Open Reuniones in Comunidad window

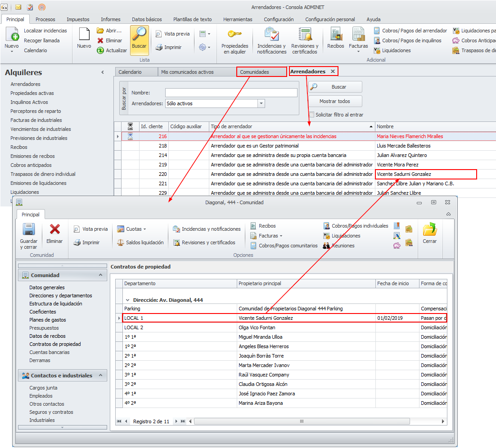coord(339,246)
